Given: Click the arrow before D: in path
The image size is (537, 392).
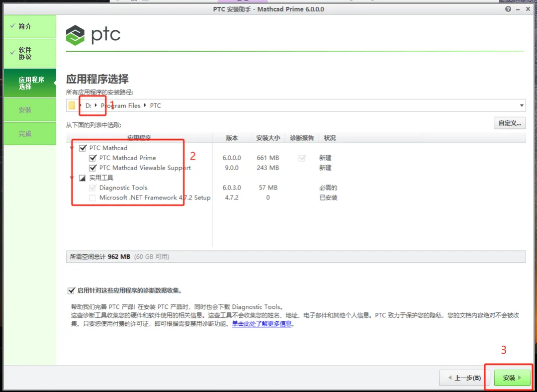Looking at the screenshot, I should (x=80, y=105).
